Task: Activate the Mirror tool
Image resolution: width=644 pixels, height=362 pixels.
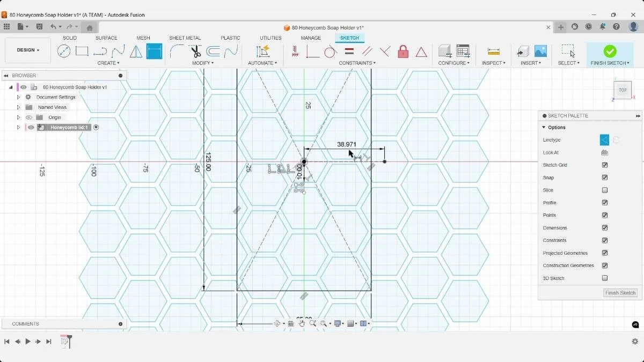Action: (x=136, y=51)
